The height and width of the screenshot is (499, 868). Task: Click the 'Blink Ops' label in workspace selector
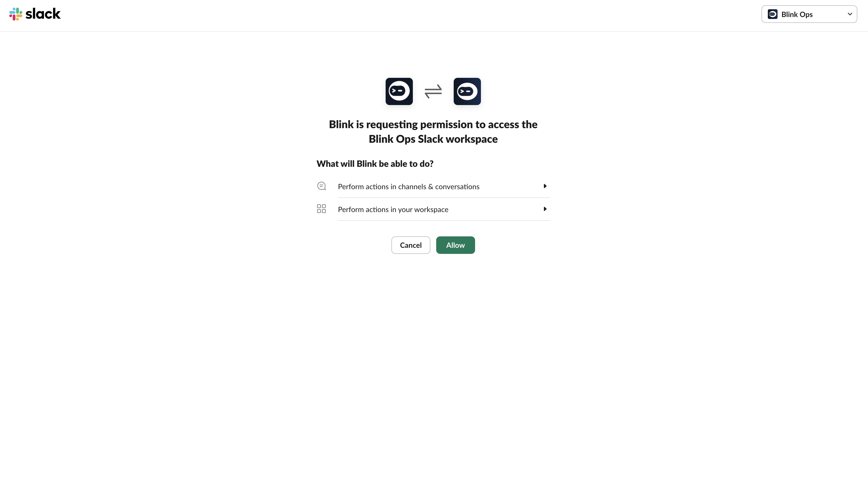click(x=797, y=14)
